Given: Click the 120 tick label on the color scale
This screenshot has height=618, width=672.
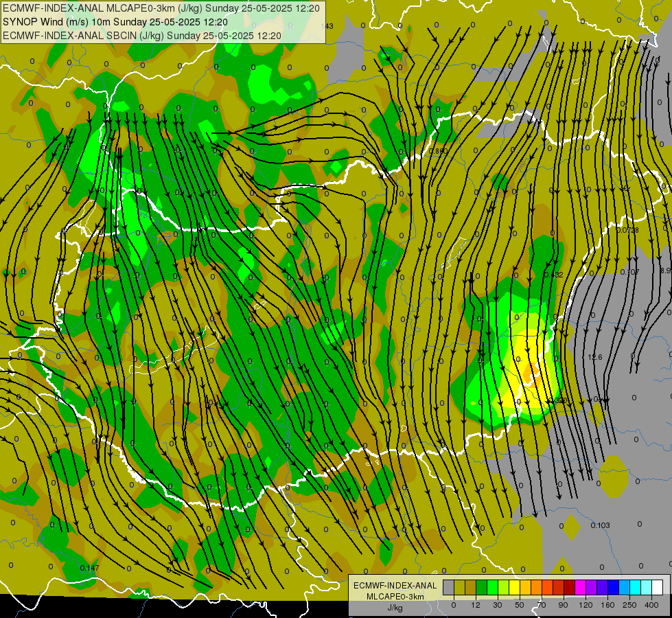Looking at the screenshot, I should 586,605.
